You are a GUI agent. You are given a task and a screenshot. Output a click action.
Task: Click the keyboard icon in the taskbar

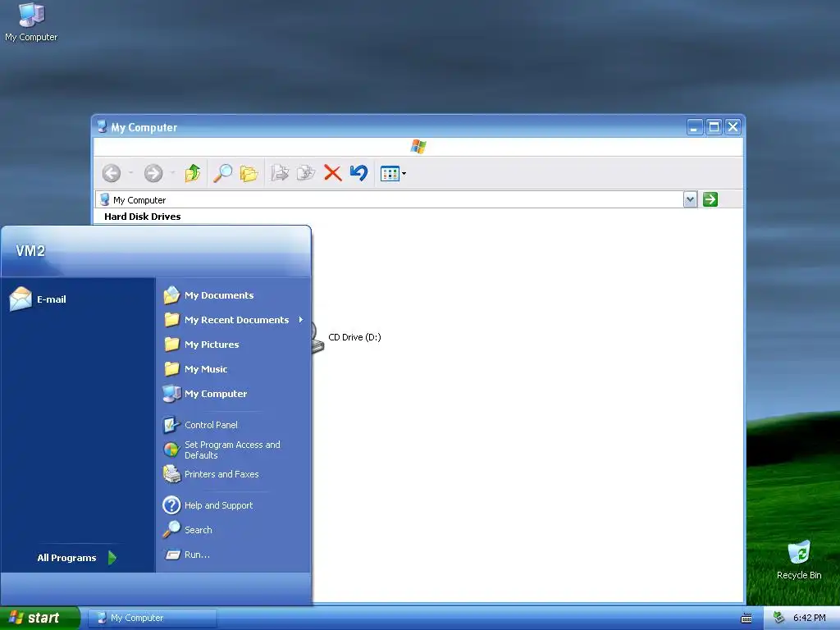pos(746,619)
